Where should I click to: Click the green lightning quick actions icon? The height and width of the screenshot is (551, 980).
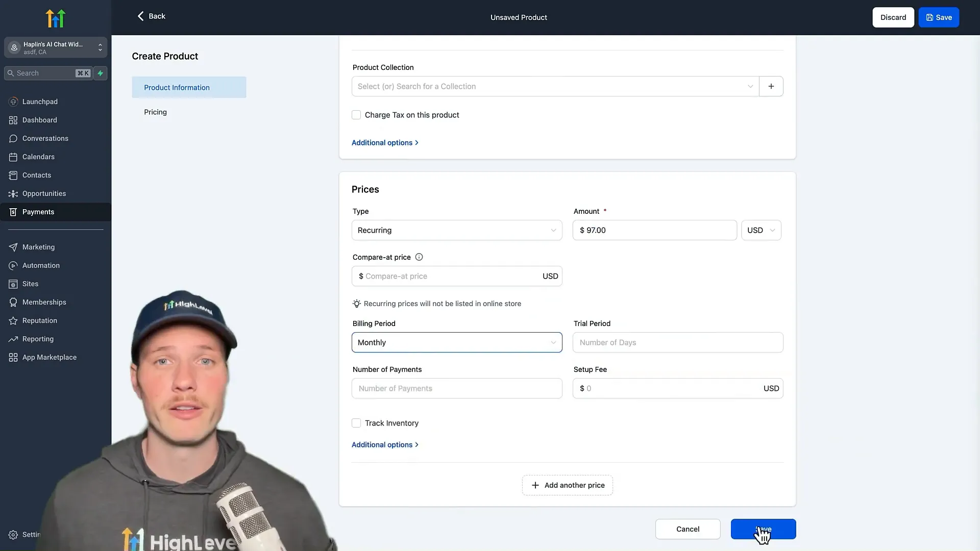point(101,73)
